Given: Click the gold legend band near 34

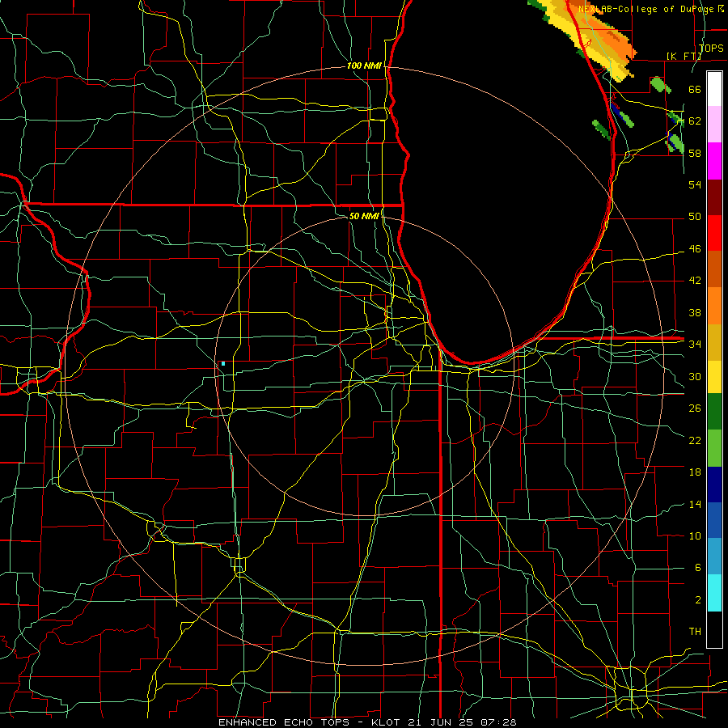Looking at the screenshot, I should (714, 343).
